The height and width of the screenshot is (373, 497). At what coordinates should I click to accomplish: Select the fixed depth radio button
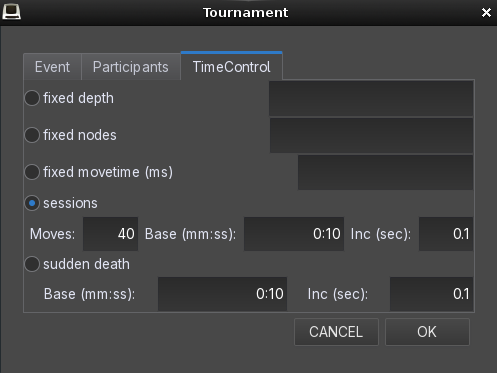pyautogui.click(x=32, y=98)
